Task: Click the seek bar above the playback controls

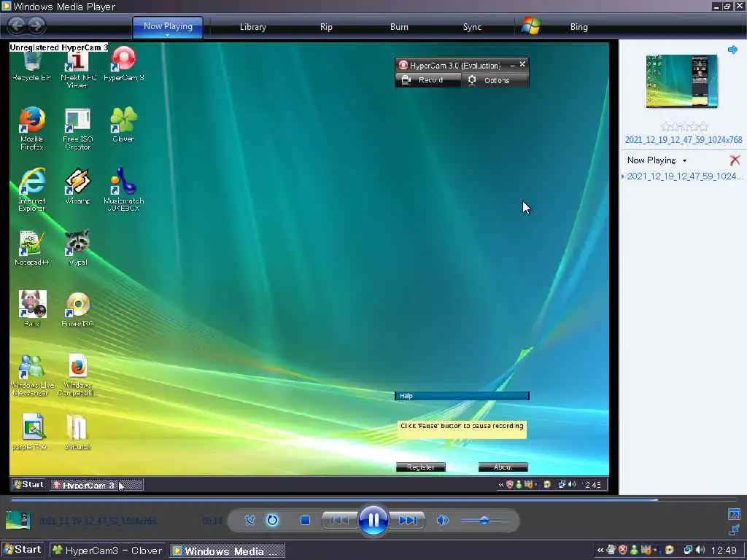Action: 373,499
